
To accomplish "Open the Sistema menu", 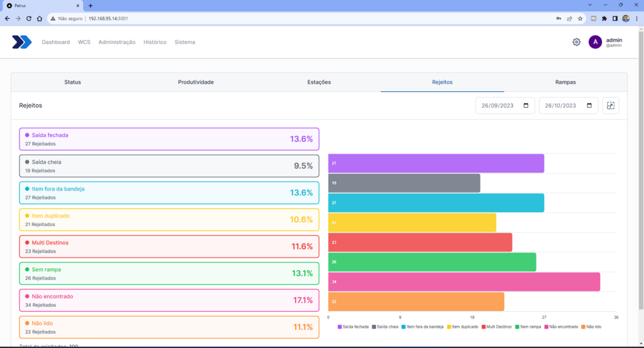I will pyautogui.click(x=185, y=42).
